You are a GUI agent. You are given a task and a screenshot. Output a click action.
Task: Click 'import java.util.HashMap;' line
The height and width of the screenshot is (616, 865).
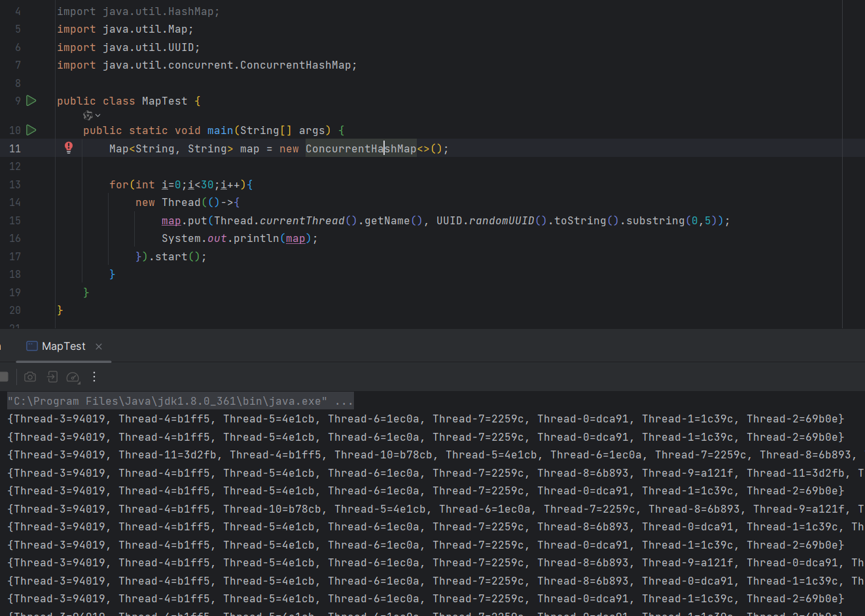pos(138,11)
